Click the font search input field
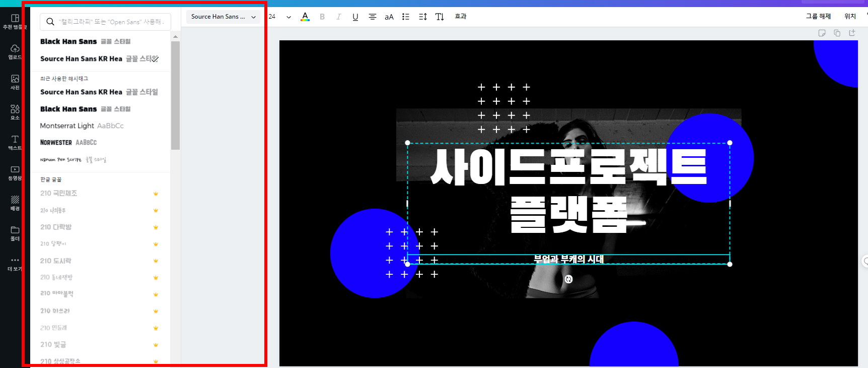 click(x=105, y=22)
